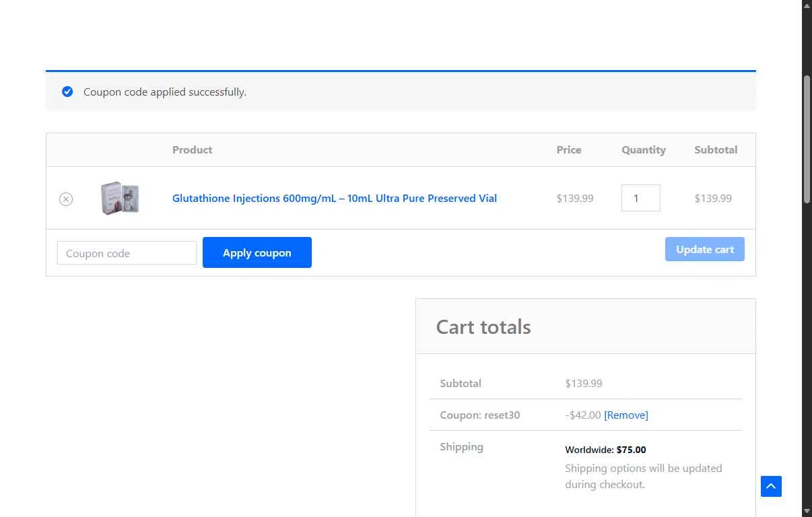Open Glutathione Injections 600mg/mL product link

(335, 198)
